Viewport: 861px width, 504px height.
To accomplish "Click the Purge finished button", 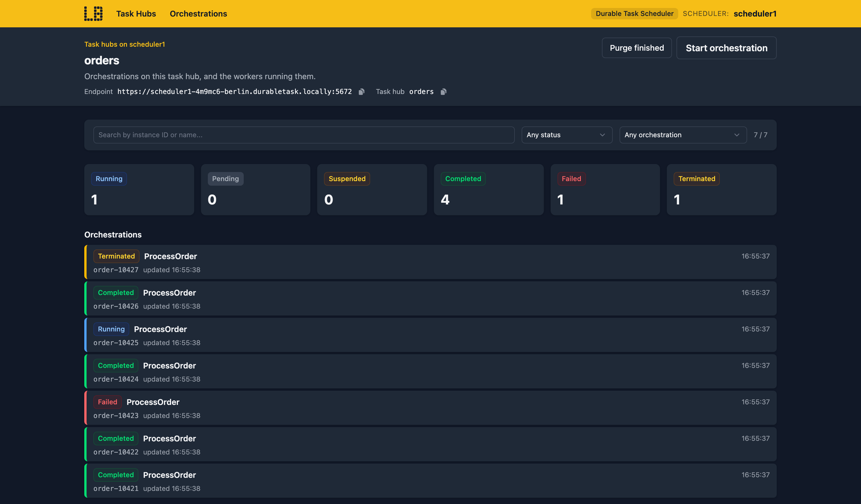I will (637, 48).
